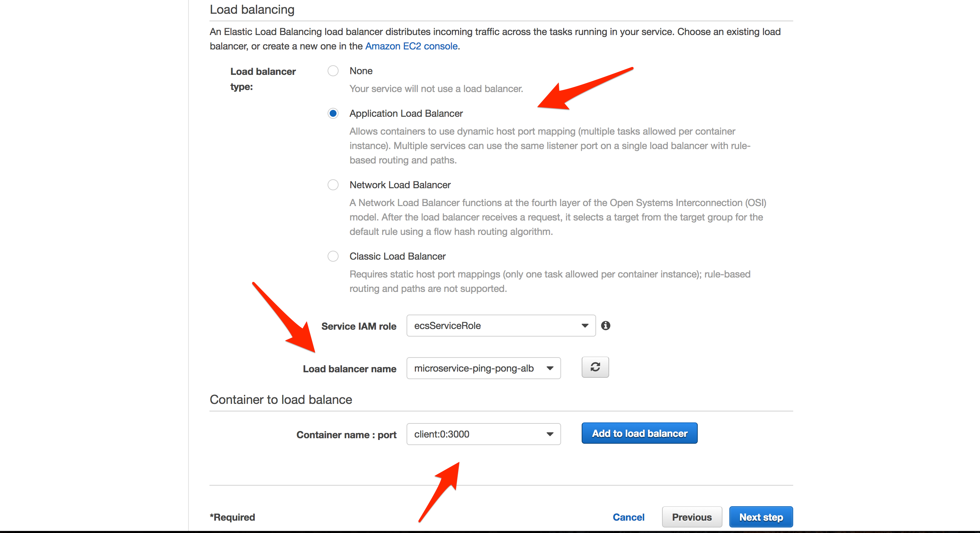Select the None load balancer option
Image resolution: width=980 pixels, height=533 pixels.
[x=333, y=71]
